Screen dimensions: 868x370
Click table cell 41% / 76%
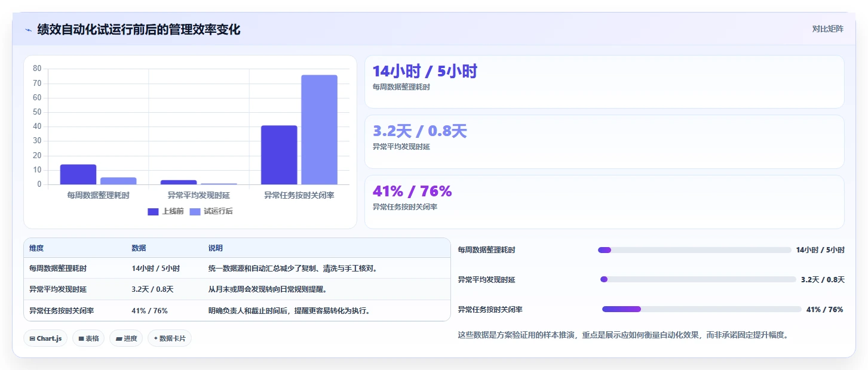coord(149,310)
